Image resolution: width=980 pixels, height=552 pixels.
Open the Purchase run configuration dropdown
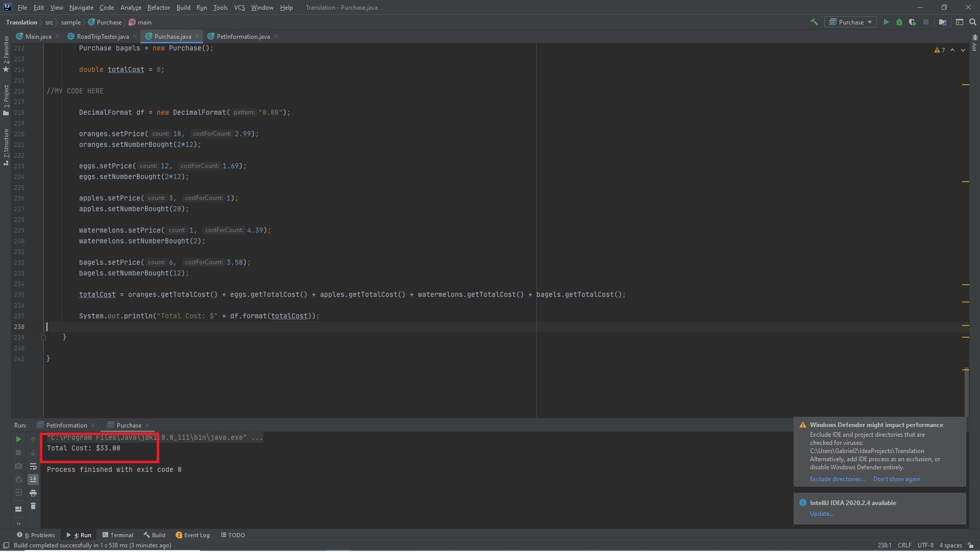(x=851, y=22)
